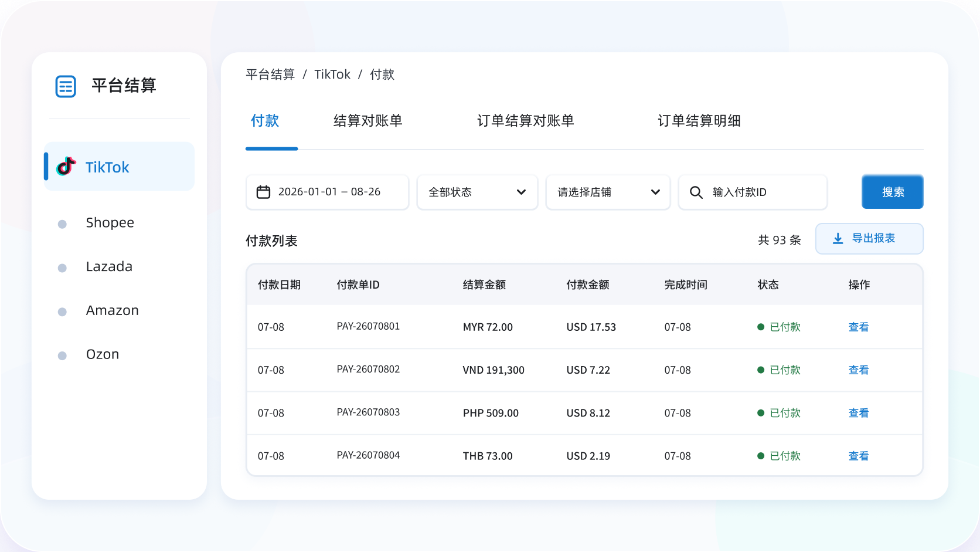Click payment ID PAY-26070802
Image resolution: width=980 pixels, height=552 pixels.
[368, 370]
